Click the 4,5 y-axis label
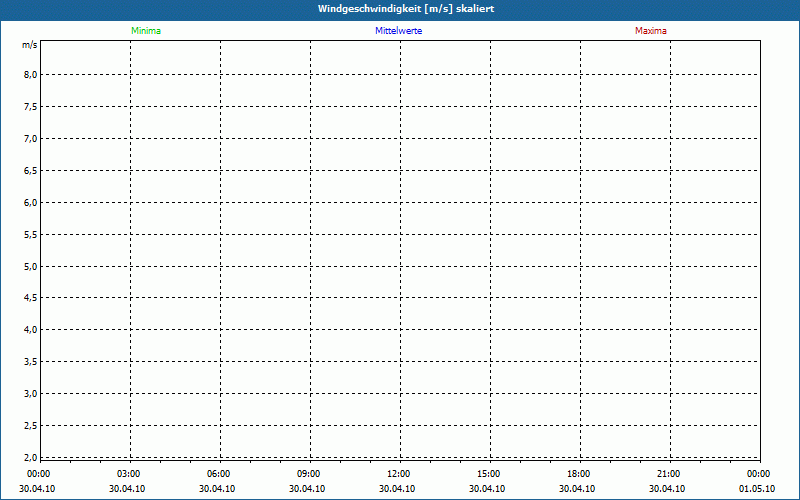This screenshot has height=500, width=800. tap(31, 297)
